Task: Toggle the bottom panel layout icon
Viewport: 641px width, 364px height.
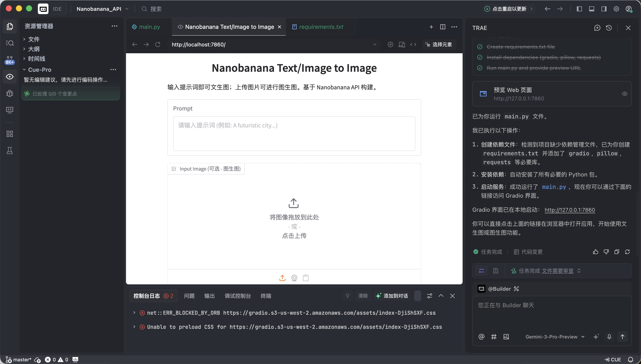Action: coord(591,9)
